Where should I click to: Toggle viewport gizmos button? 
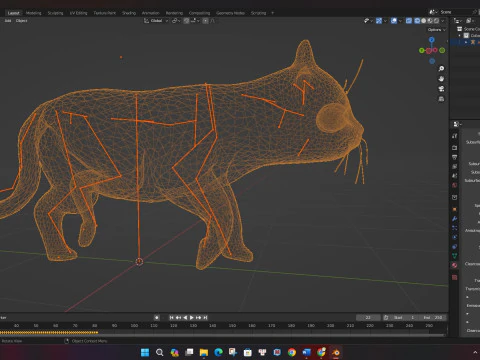[x=379, y=21]
